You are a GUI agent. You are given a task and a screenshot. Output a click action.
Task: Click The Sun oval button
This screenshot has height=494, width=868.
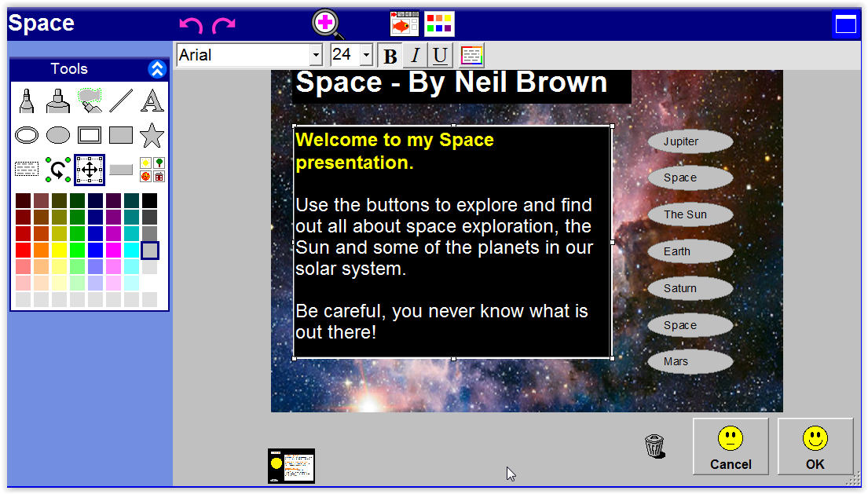[x=690, y=214]
